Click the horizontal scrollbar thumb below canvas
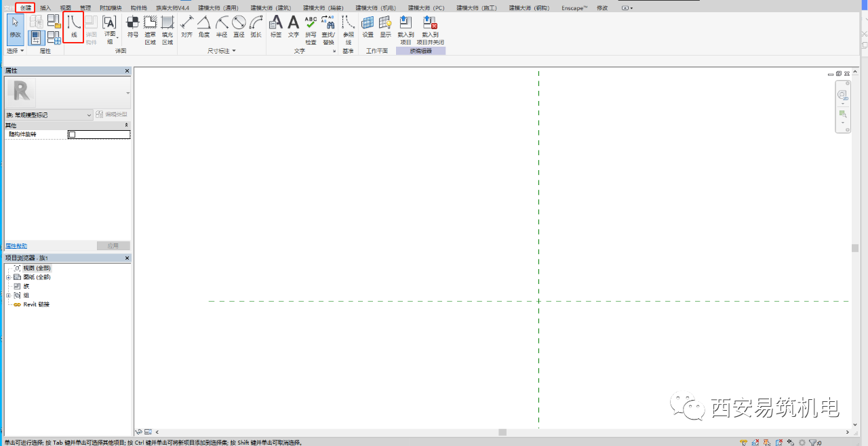The height and width of the screenshot is (446, 868). (x=502, y=432)
